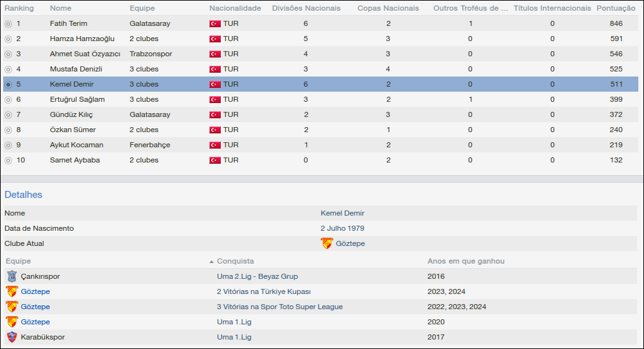Open the Göztepe link under Clube Atual

pyautogui.click(x=350, y=243)
